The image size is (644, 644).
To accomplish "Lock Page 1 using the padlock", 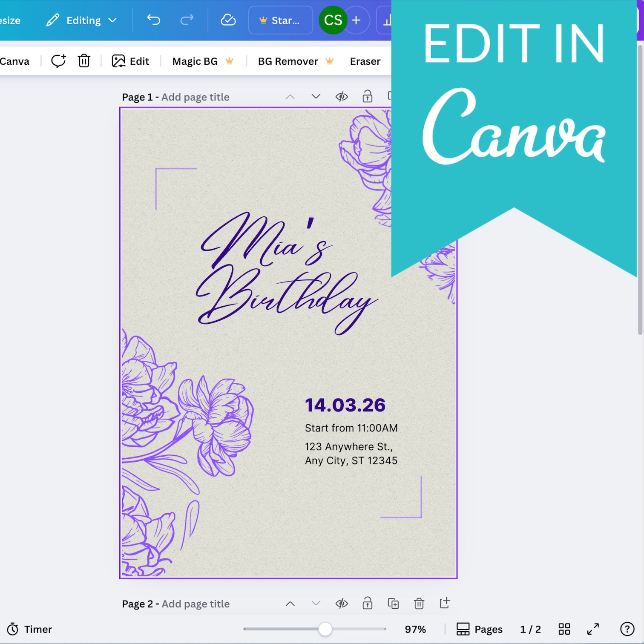I will pyautogui.click(x=367, y=97).
